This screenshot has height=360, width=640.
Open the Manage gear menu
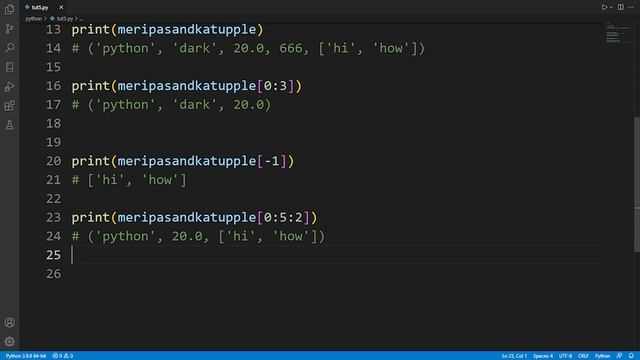(9, 342)
